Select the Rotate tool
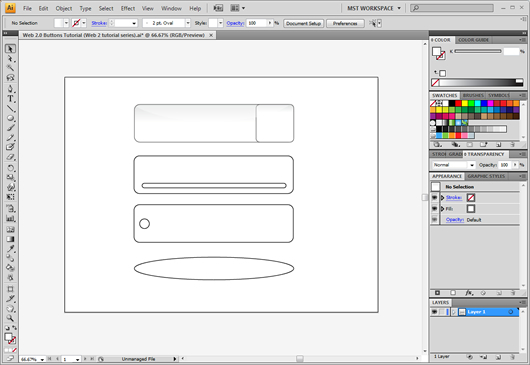Screen dimensions: 530x365 pos(10,168)
